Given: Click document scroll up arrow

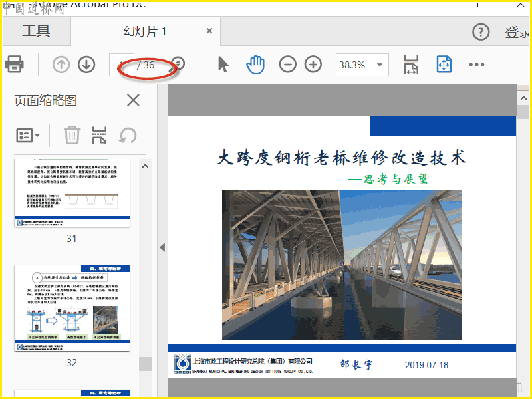Looking at the screenshot, I should click(x=523, y=98).
